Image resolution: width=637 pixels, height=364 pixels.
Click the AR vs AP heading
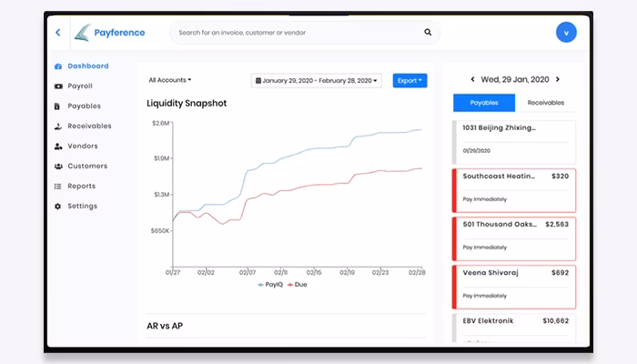165,326
